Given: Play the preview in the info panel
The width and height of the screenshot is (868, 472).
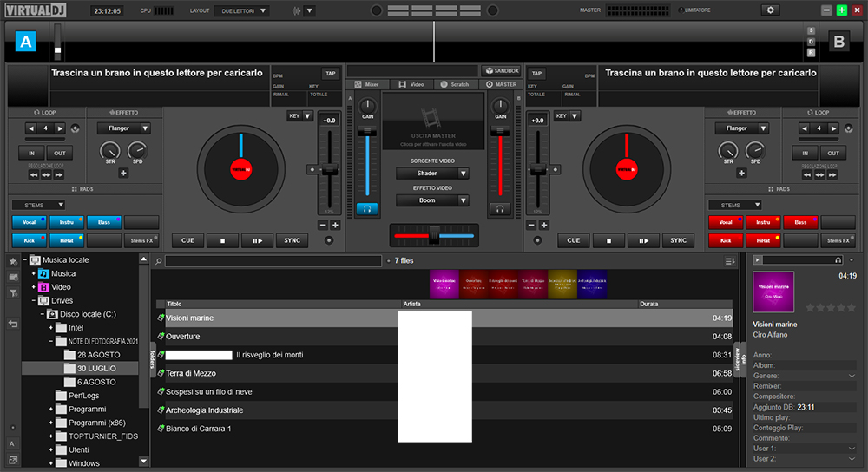Looking at the screenshot, I should pos(757,259).
